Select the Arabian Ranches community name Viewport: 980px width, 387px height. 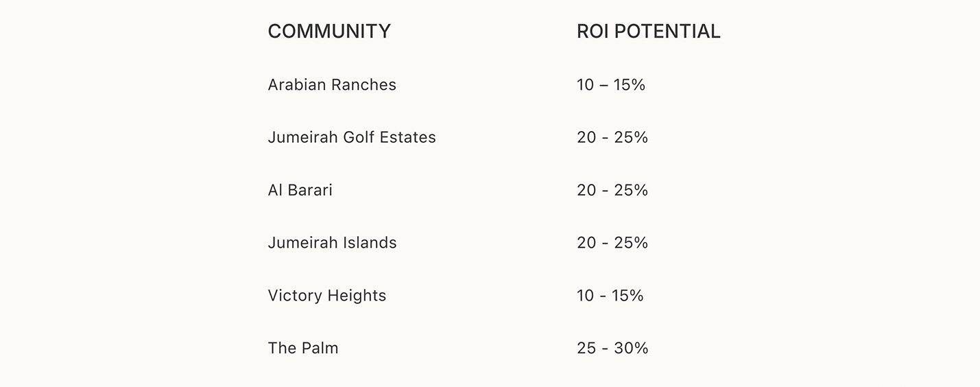click(332, 85)
